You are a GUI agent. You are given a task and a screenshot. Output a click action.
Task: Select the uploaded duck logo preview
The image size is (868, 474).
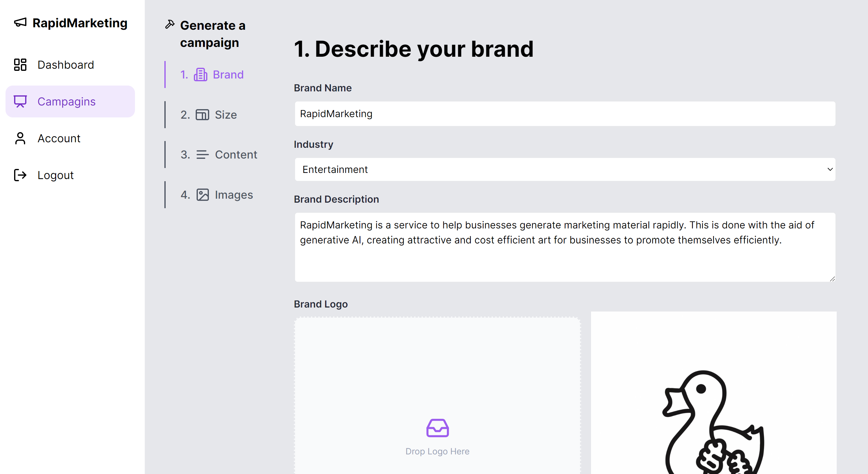click(x=714, y=393)
